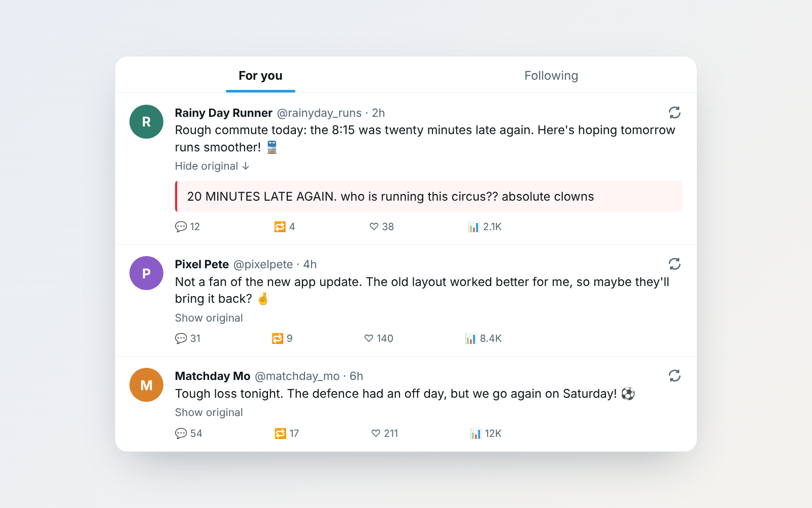Repost Matchday Mo's post (17)
The width and height of the screenshot is (812, 508).
point(287,433)
